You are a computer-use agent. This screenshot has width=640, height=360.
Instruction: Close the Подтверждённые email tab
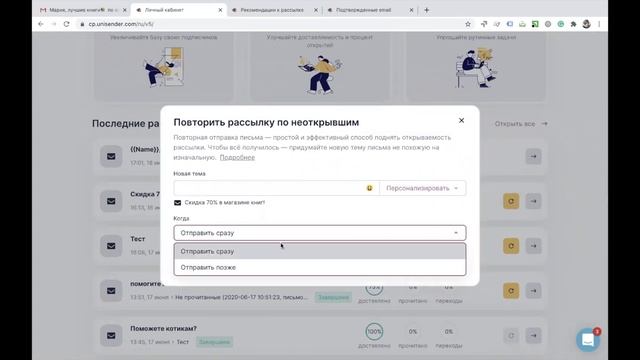coord(411,10)
